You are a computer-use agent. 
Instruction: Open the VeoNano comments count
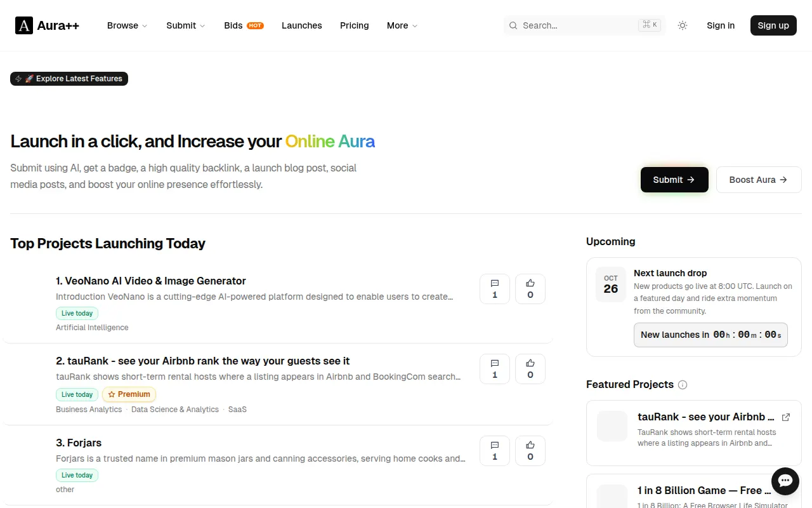point(495,289)
